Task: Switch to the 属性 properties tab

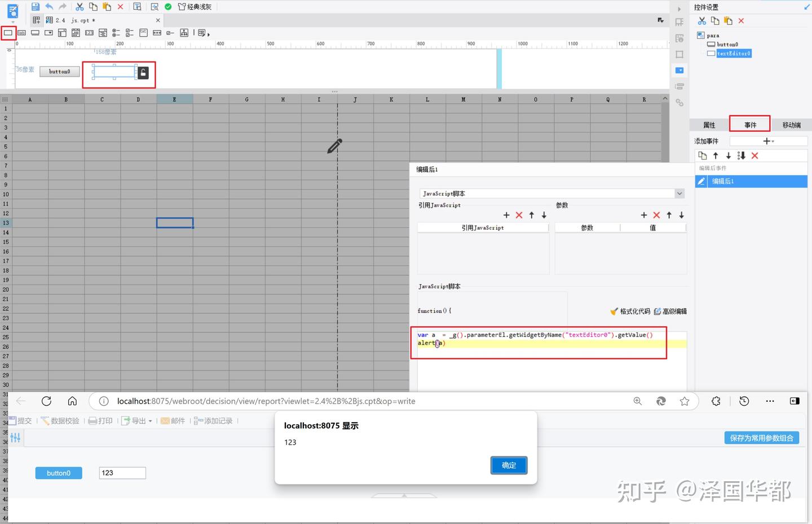Action: (708, 125)
